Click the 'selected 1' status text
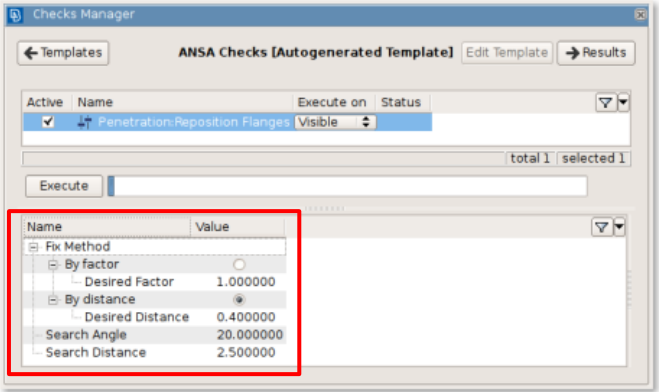Viewport: 659px width, 392px height. tap(593, 158)
